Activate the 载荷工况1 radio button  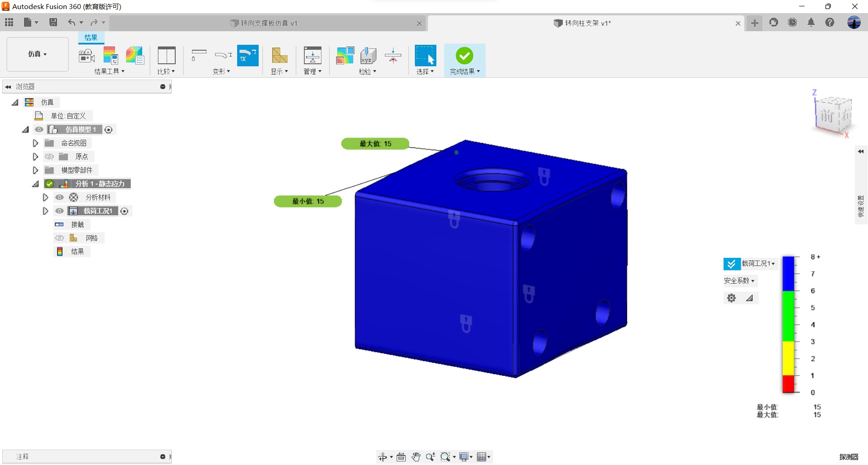125,211
